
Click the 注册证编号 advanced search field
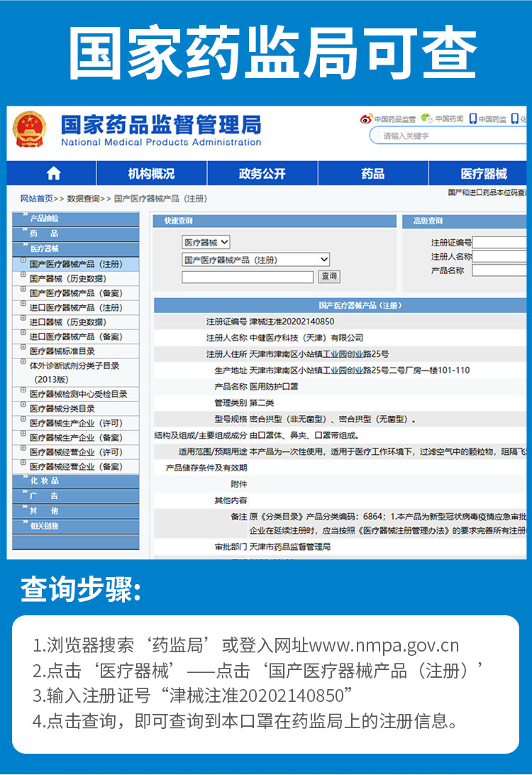[x=499, y=242]
